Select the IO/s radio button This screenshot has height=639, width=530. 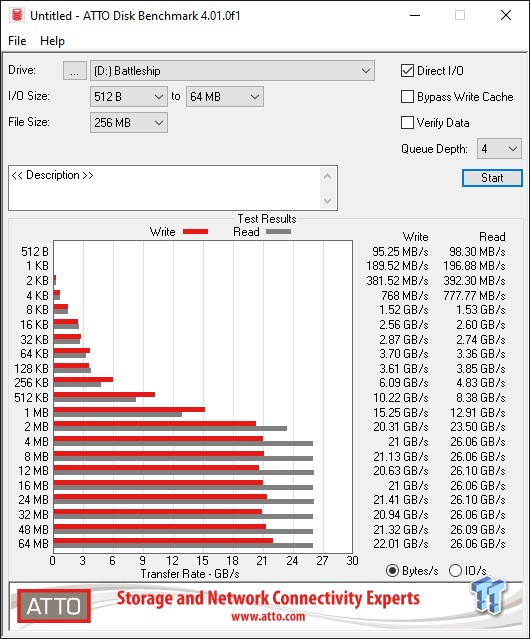point(455,571)
